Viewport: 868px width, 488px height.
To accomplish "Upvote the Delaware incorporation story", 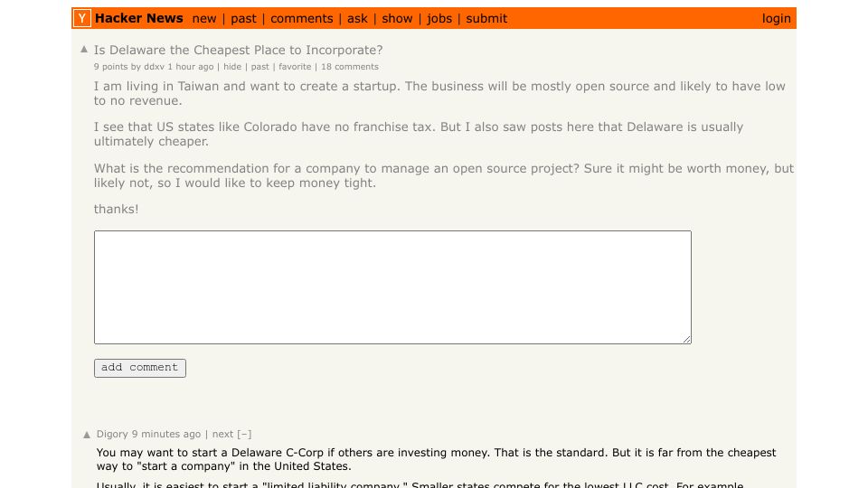I will coord(84,49).
